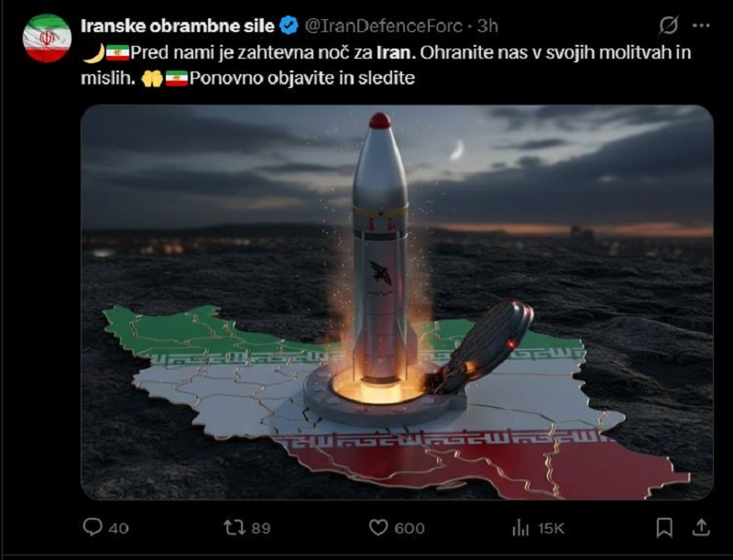Image resolution: width=733 pixels, height=560 pixels.
Task: Open view analytics bar chart icon
Action: click(x=520, y=528)
